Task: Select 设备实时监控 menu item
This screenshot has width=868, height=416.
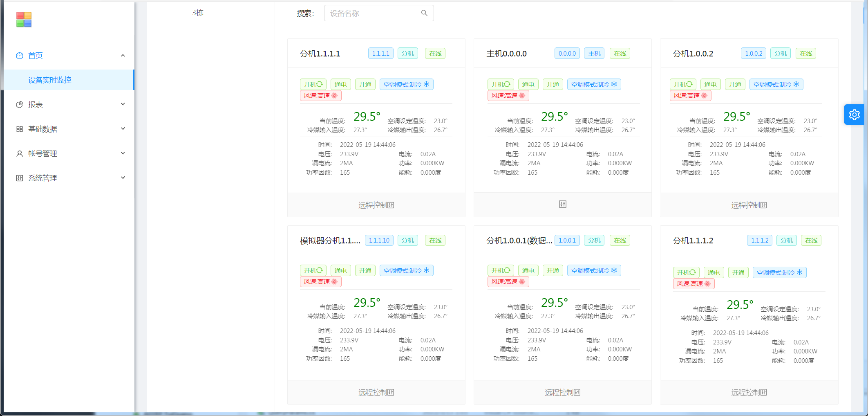Action: 50,80
